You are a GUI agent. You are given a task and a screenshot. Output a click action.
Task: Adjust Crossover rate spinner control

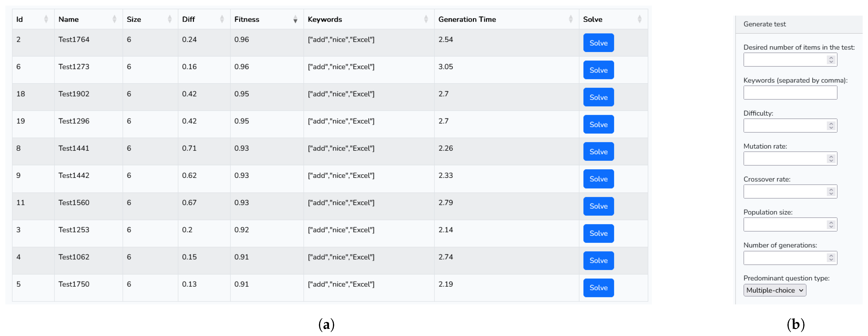point(831,192)
